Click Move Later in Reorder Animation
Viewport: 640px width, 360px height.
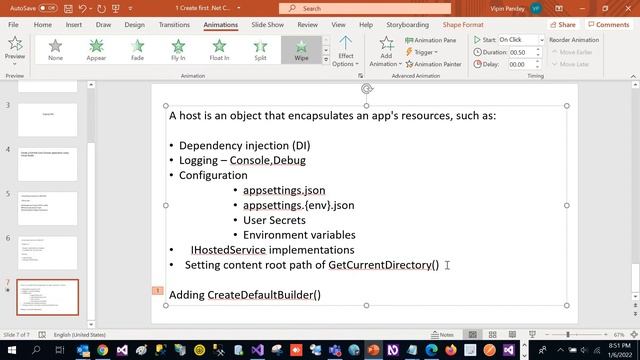point(570,64)
